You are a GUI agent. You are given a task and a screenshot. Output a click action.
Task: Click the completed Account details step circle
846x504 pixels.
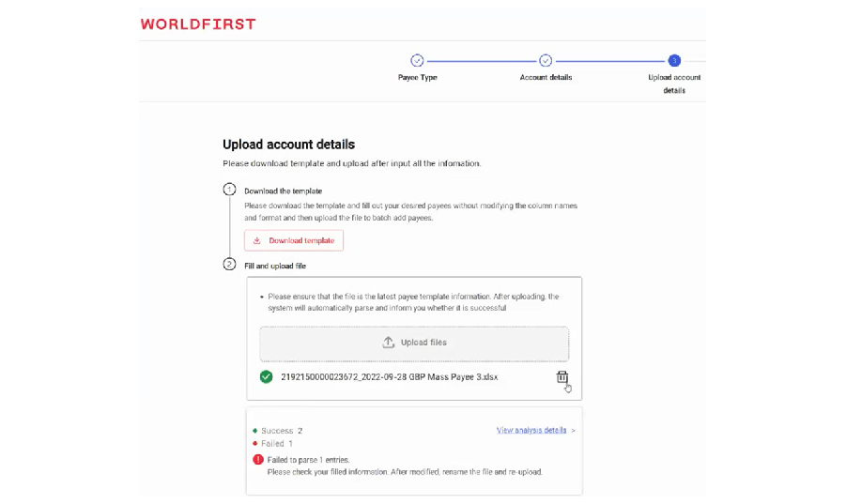[546, 60]
